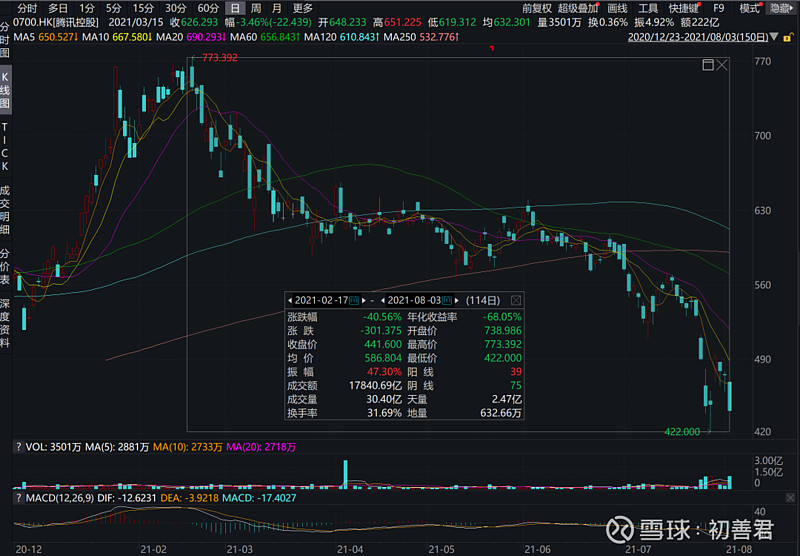Open the 画线 drawing tools
The width and height of the screenshot is (800, 556).
tap(617, 8)
